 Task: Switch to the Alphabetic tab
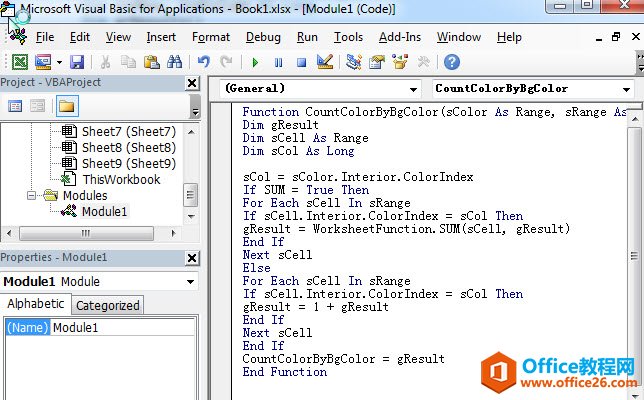pyautogui.click(x=36, y=304)
